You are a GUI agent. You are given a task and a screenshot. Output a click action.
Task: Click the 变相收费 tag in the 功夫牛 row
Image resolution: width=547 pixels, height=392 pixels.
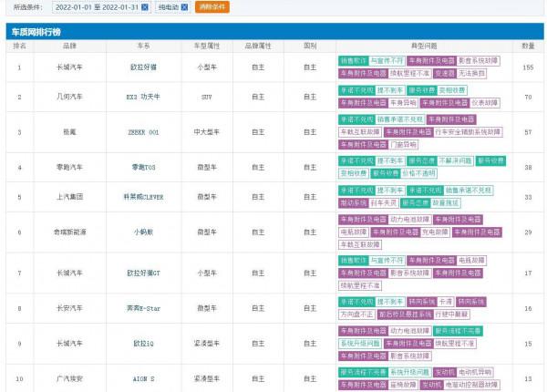tap(452, 90)
